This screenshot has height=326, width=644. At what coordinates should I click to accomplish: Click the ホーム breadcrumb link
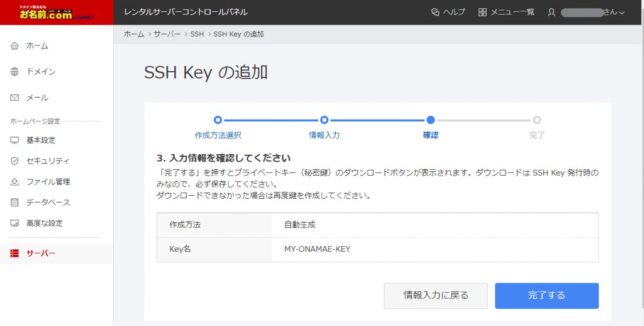pos(133,34)
